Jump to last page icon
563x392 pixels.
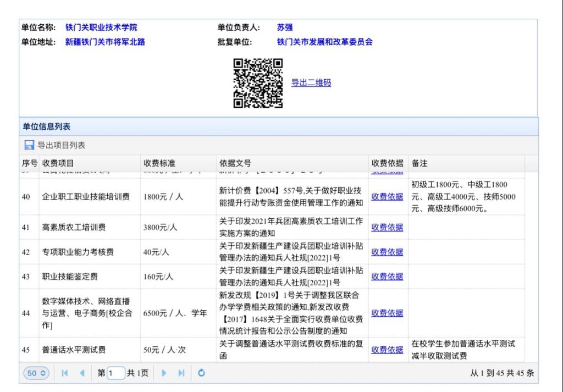coord(181,373)
